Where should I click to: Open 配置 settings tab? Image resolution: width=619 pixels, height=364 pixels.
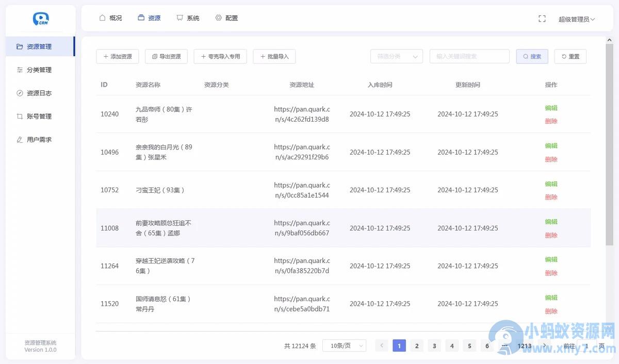tap(226, 18)
